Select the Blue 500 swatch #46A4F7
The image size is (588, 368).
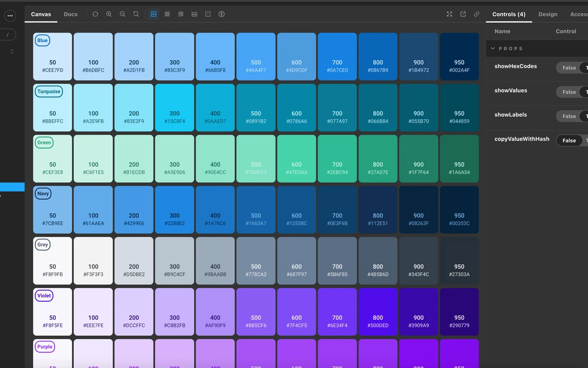pyautogui.click(x=256, y=56)
